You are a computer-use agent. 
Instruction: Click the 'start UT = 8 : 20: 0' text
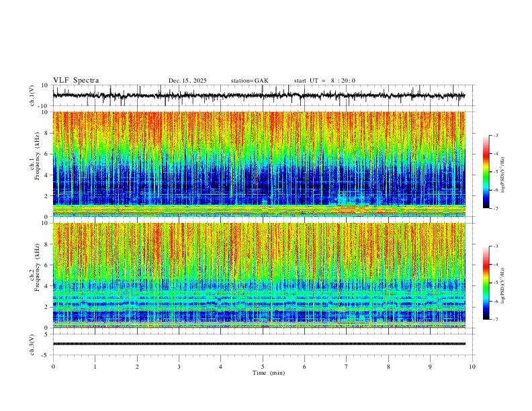[324, 81]
